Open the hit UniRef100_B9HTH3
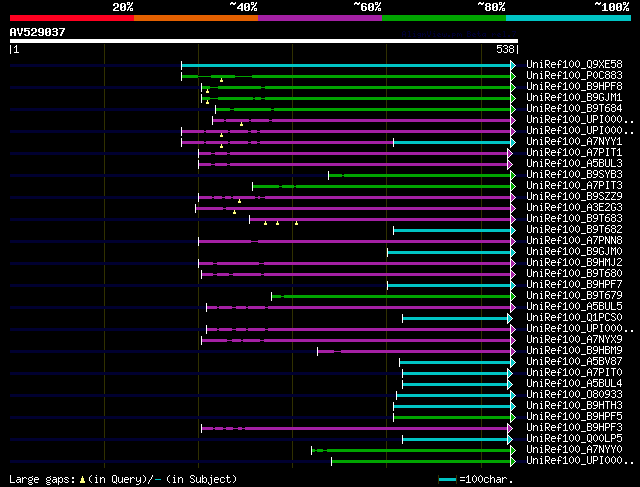 click(574, 406)
